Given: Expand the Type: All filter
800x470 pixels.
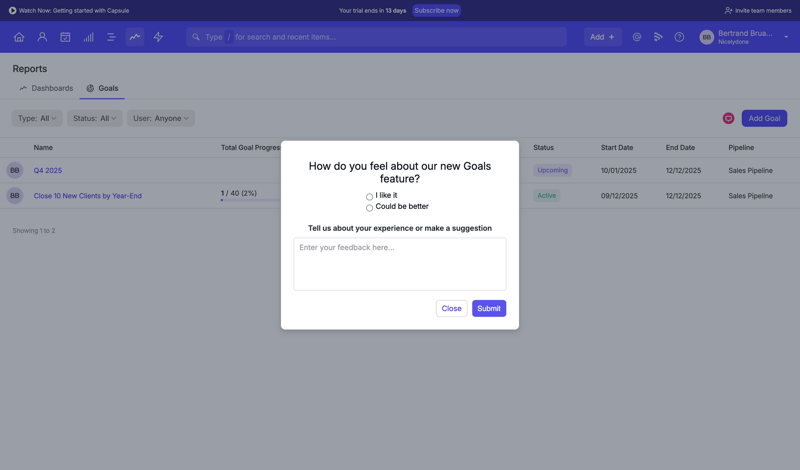Looking at the screenshot, I should tap(37, 118).
